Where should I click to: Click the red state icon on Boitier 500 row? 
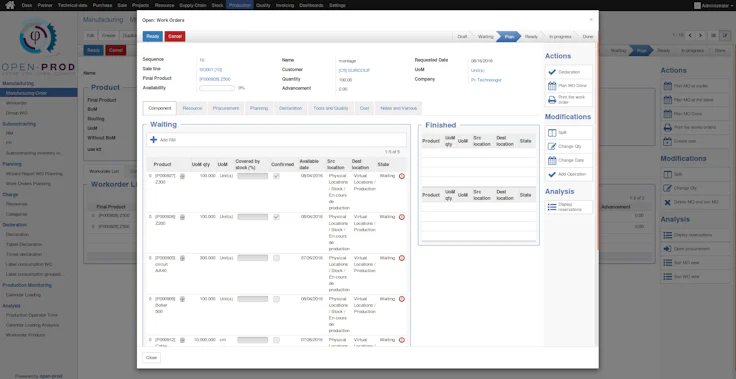(x=402, y=299)
